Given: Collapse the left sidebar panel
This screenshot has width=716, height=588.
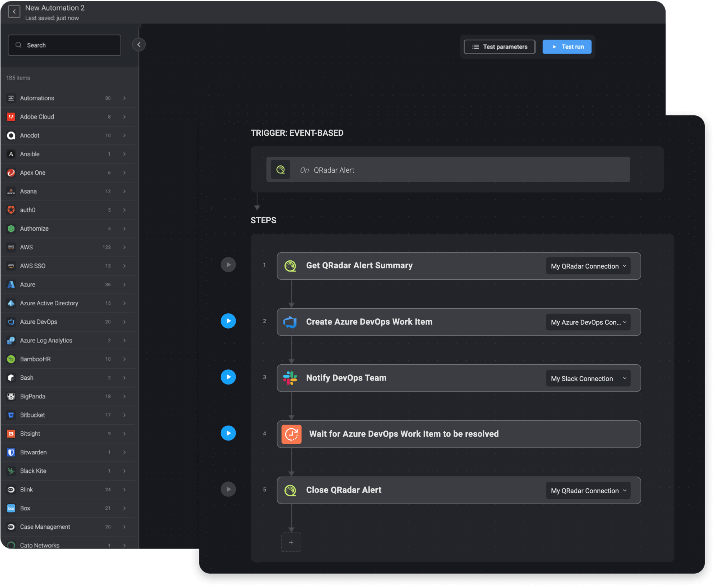Looking at the screenshot, I should pos(139,44).
